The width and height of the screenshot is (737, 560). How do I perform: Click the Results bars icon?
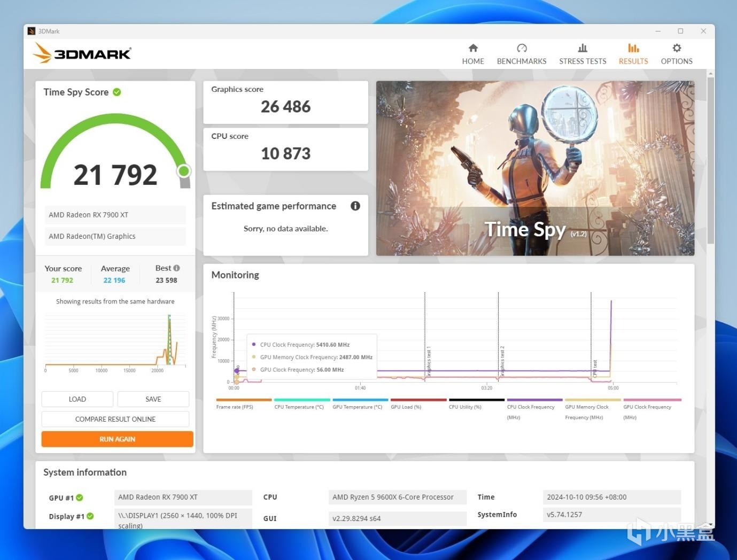(x=633, y=48)
